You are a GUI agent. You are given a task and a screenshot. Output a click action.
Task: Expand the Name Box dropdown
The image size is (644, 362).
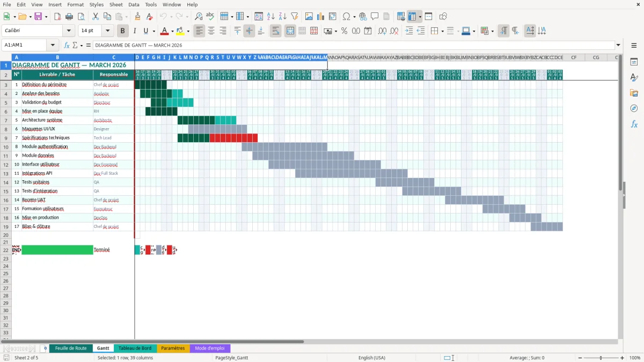[x=53, y=45]
